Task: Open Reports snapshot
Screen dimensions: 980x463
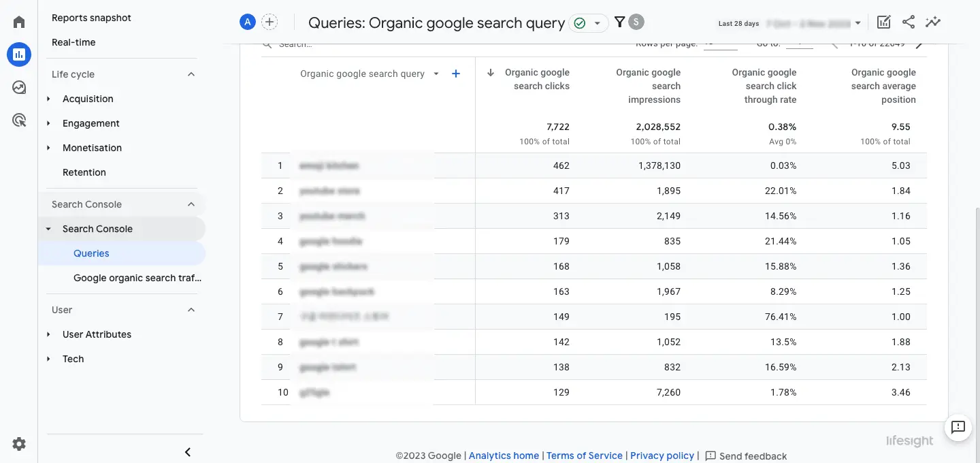Action: (x=91, y=18)
